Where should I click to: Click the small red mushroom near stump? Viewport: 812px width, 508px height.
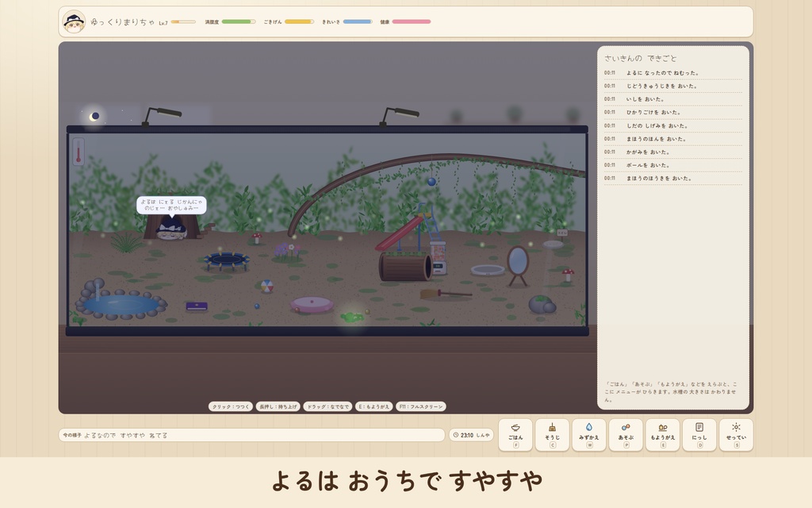click(x=257, y=238)
